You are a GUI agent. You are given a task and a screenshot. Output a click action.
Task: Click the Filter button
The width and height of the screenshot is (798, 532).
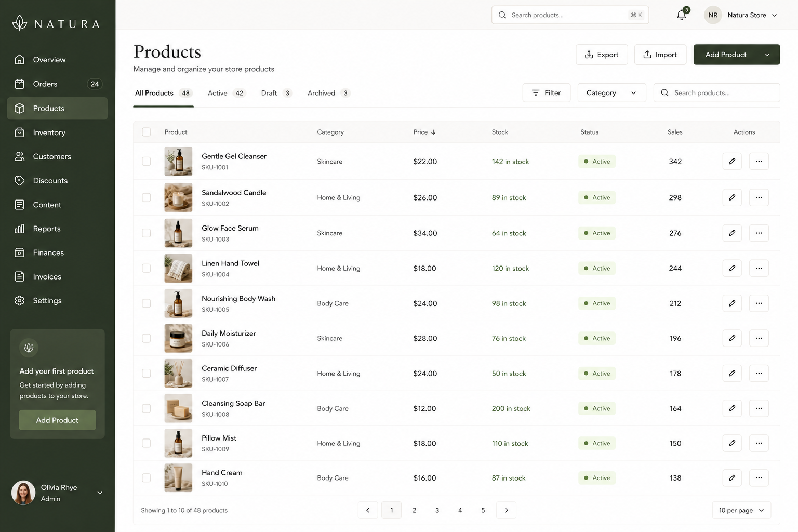point(547,92)
